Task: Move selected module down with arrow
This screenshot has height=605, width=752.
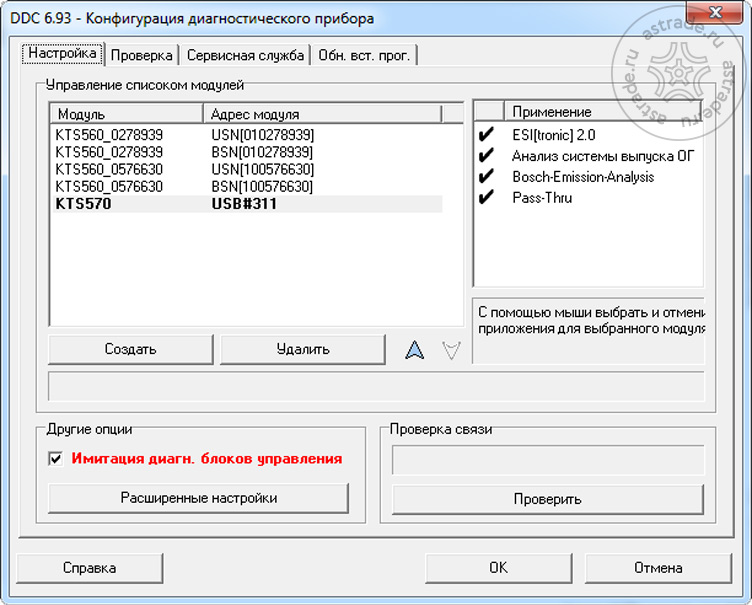Action: (451, 350)
